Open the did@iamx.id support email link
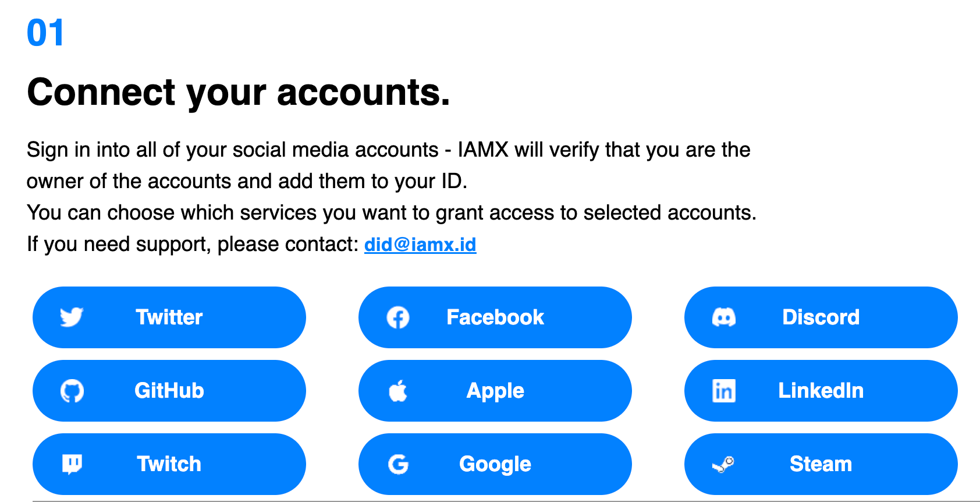The width and height of the screenshot is (980, 502). pyautogui.click(x=420, y=245)
